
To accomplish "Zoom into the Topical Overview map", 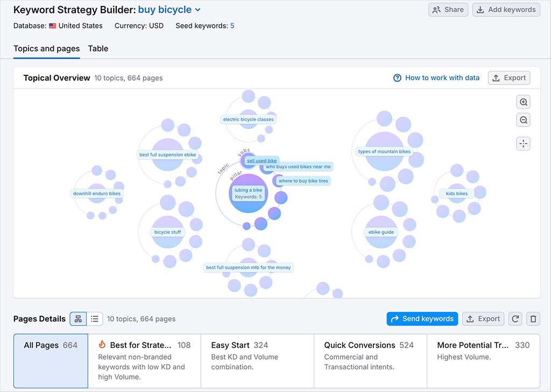I will [x=523, y=102].
